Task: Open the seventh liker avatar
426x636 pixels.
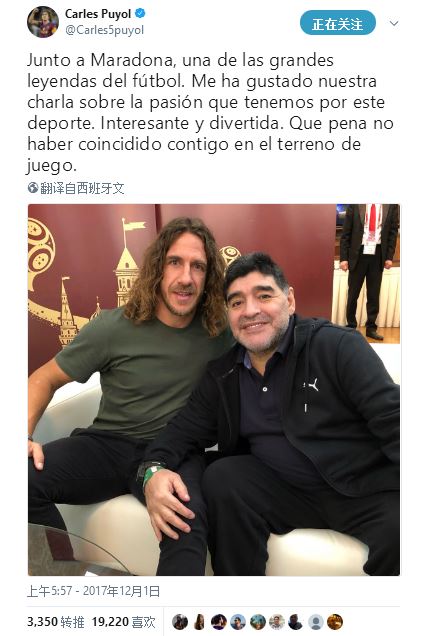Action: click(296, 622)
